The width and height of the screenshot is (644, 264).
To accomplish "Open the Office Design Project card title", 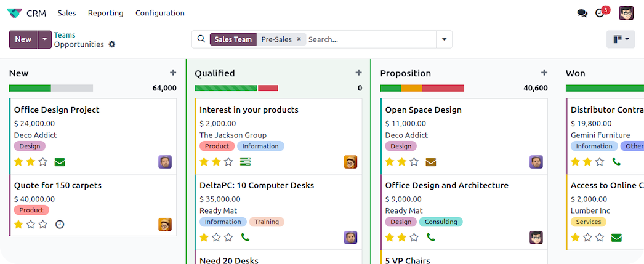I will 57,110.
